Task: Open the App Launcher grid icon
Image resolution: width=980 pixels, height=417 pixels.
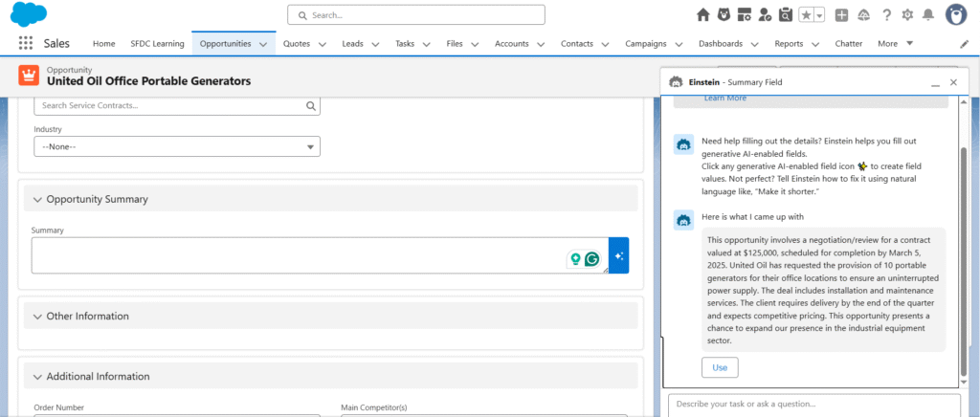Action: click(x=26, y=43)
